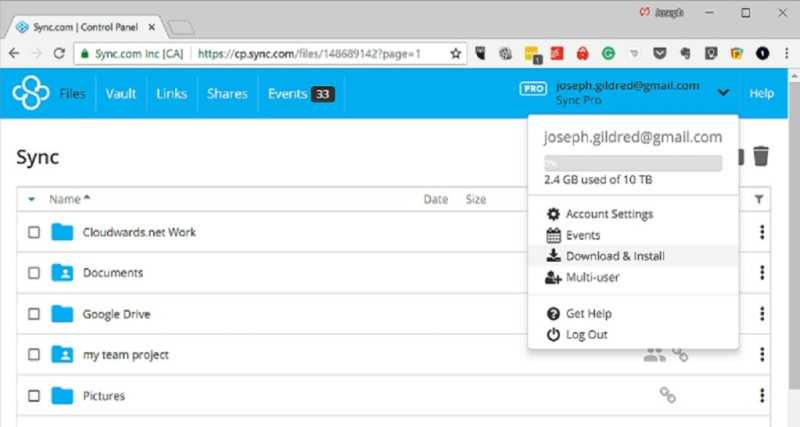This screenshot has width=800, height=427.
Task: Click the green Grammarly extension icon
Action: (x=608, y=53)
